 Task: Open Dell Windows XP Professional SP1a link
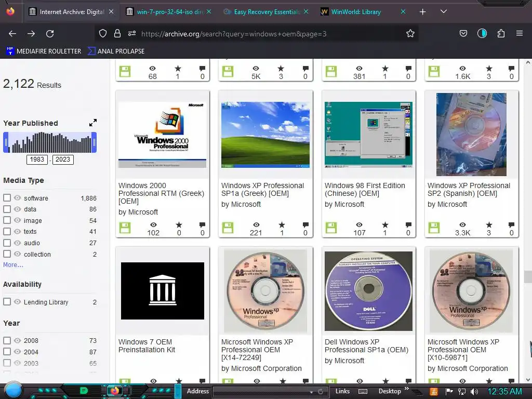click(366, 345)
